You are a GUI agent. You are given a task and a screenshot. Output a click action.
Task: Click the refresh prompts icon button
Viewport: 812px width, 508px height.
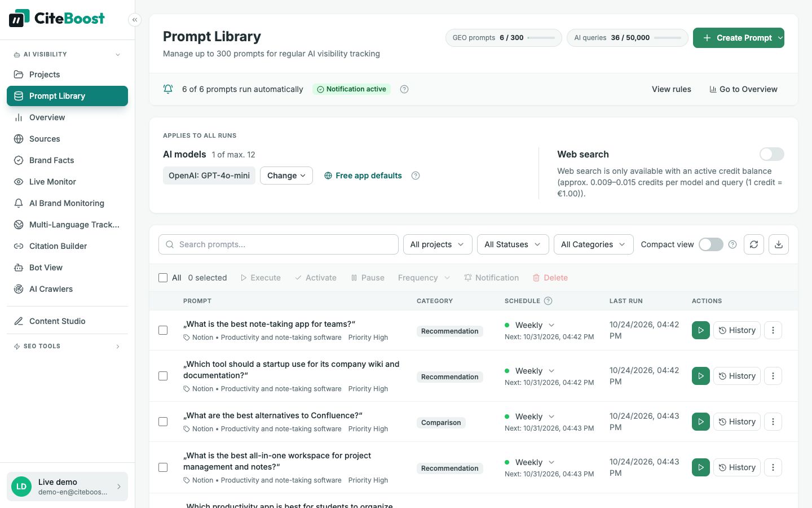coord(754,244)
